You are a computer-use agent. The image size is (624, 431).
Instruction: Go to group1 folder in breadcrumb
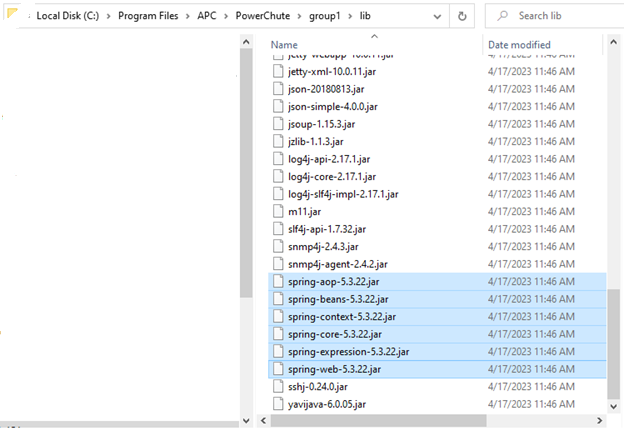(x=325, y=16)
